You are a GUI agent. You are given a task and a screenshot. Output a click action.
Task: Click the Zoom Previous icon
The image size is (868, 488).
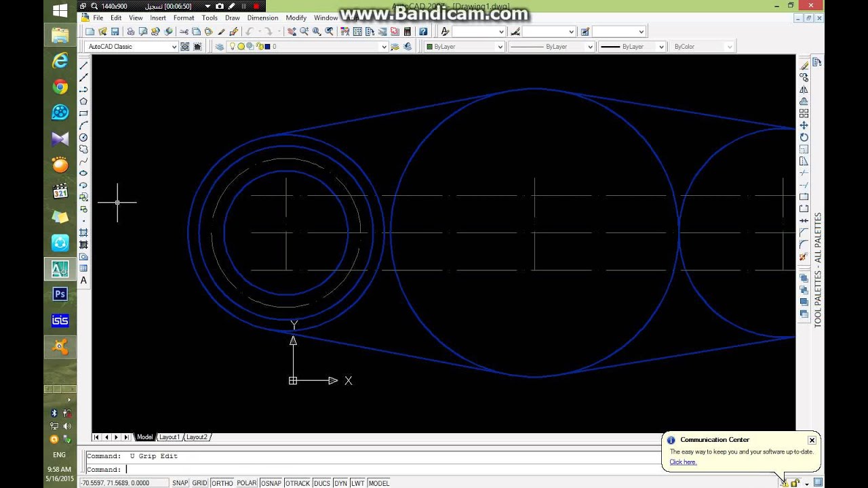coord(329,31)
